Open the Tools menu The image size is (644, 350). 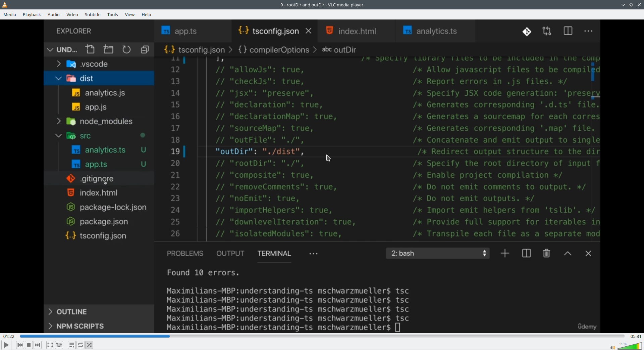[x=113, y=14]
